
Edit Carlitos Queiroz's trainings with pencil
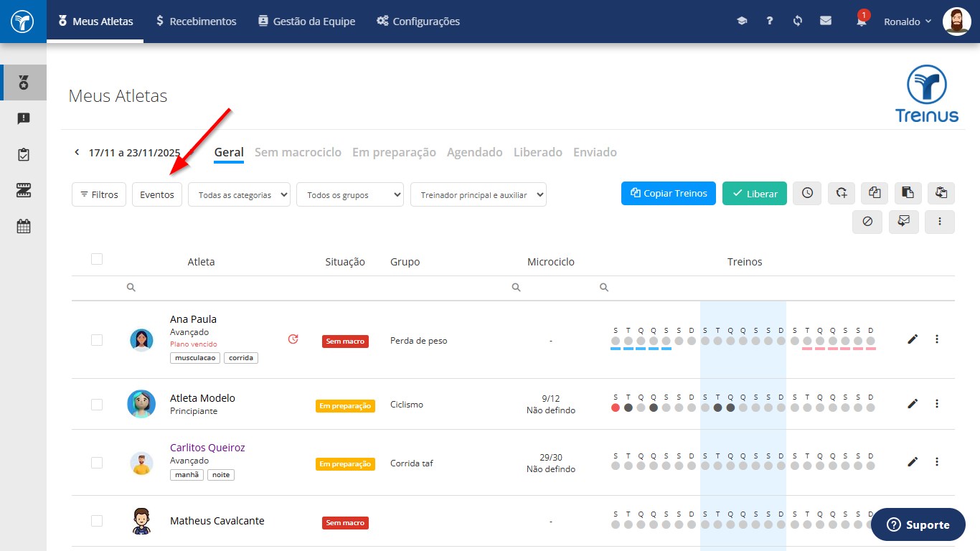913,461
